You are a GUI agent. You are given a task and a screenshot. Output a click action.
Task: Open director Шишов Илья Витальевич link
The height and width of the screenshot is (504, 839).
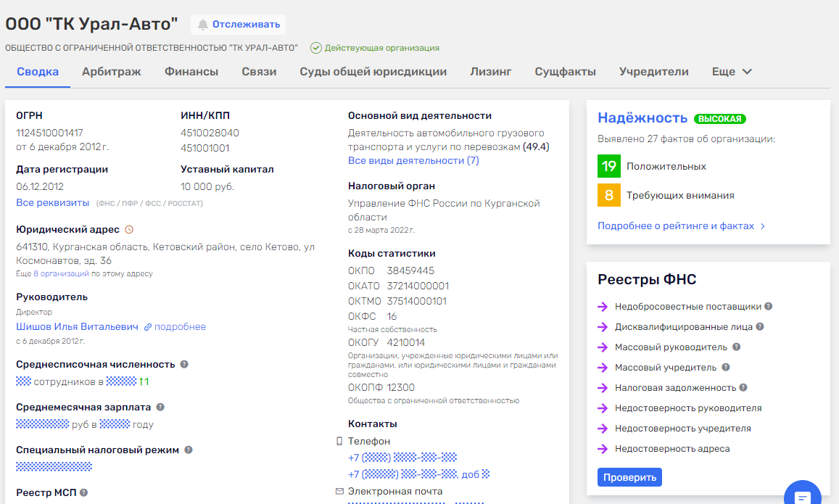pyautogui.click(x=77, y=327)
